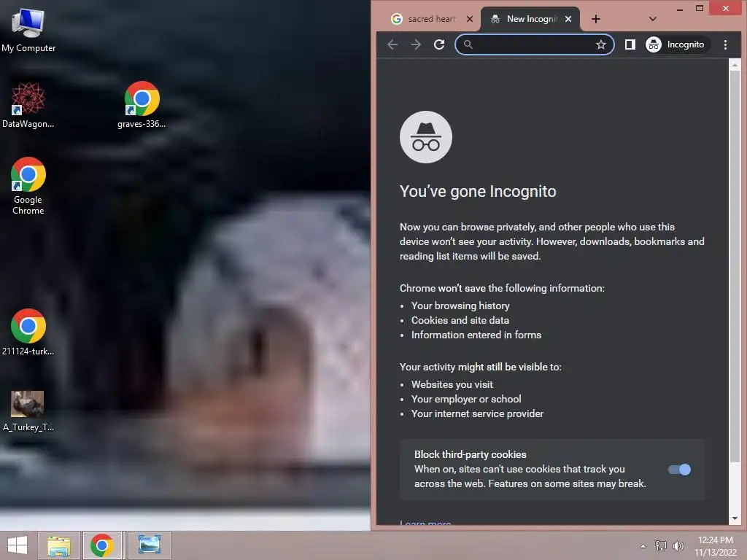Click the page scrollbar thumb
This screenshot has width=747, height=560.
(734, 265)
